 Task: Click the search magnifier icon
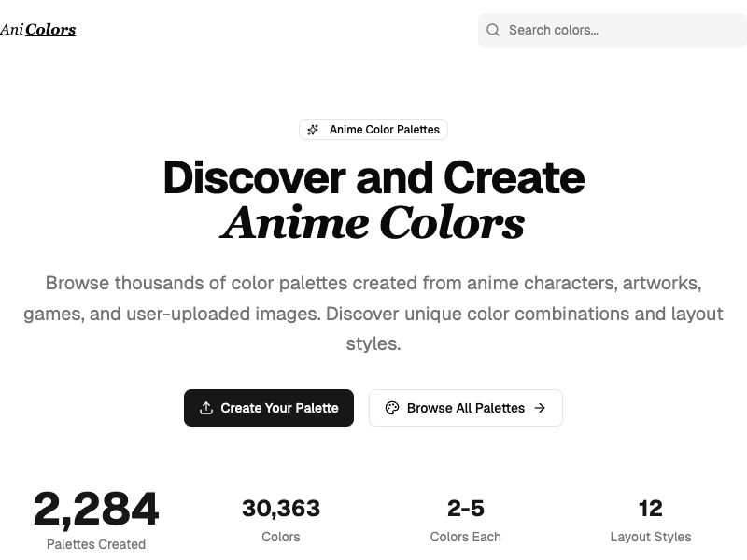pyautogui.click(x=493, y=30)
